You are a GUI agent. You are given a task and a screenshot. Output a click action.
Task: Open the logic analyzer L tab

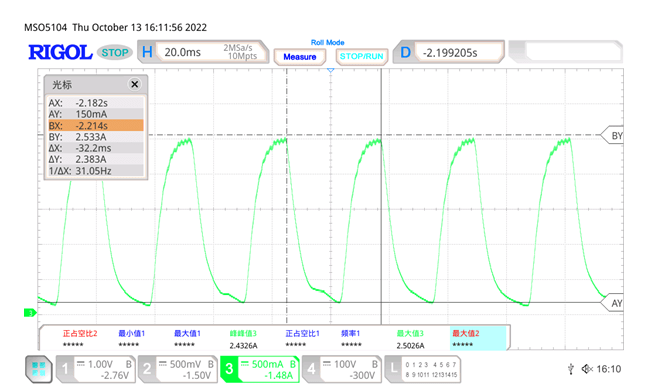[x=423, y=369]
